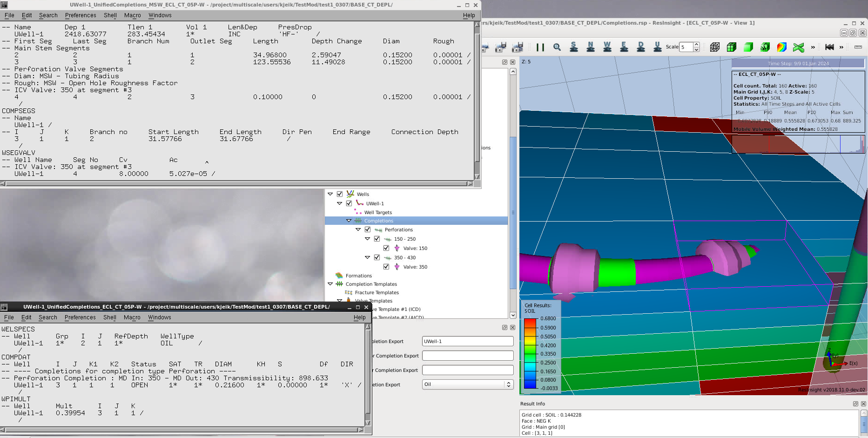Open Preferences menu in the MSW editor window

tap(81, 15)
